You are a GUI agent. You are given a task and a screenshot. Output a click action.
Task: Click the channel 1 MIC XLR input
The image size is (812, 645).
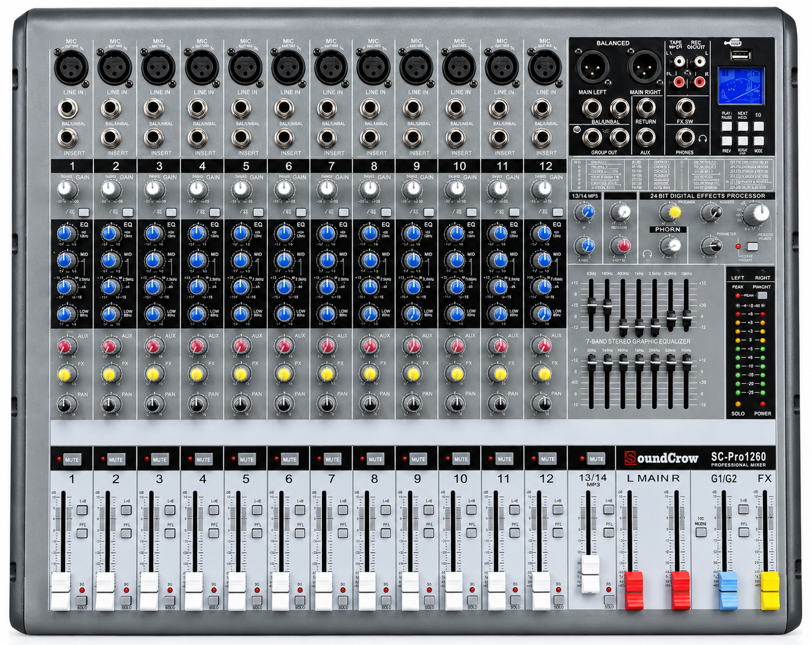(71, 67)
